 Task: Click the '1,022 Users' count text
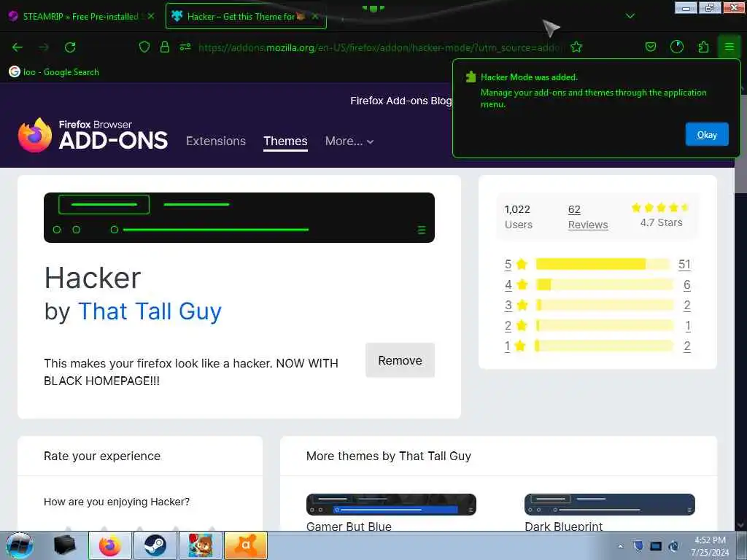519,217
